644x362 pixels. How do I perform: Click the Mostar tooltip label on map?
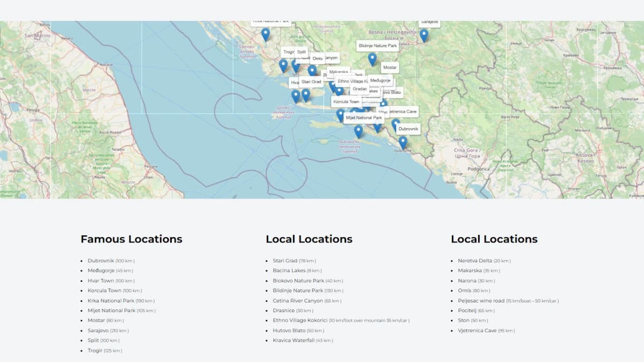click(x=390, y=68)
